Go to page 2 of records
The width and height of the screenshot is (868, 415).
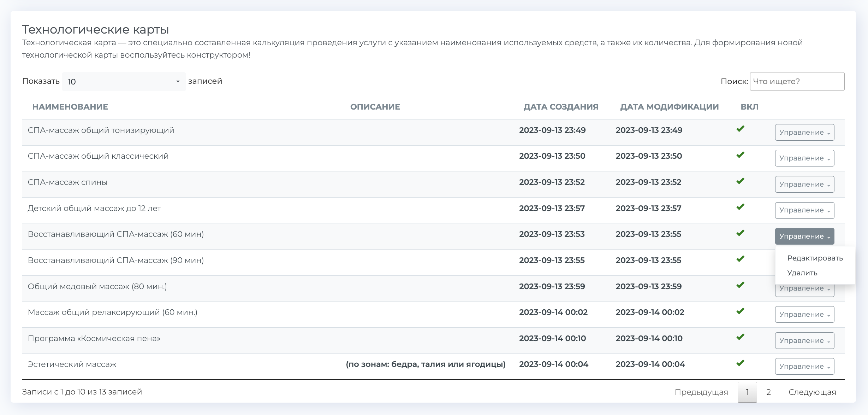(768, 392)
